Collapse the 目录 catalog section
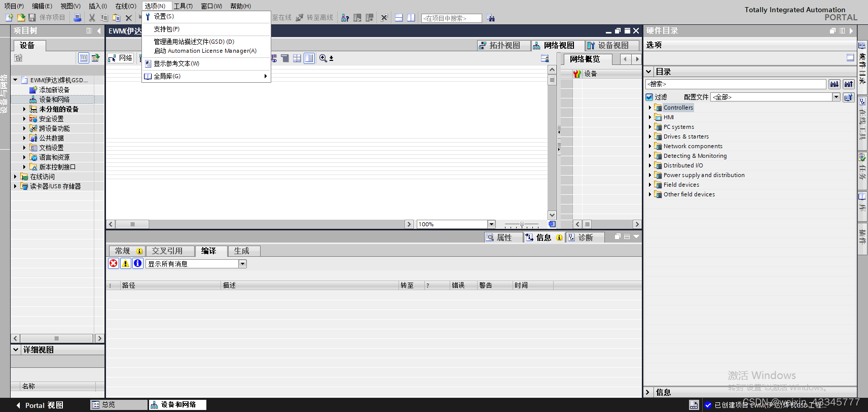The width and height of the screenshot is (868, 412). (x=648, y=72)
